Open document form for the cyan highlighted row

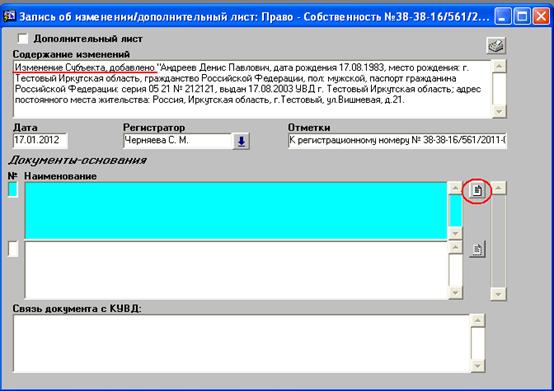(477, 190)
